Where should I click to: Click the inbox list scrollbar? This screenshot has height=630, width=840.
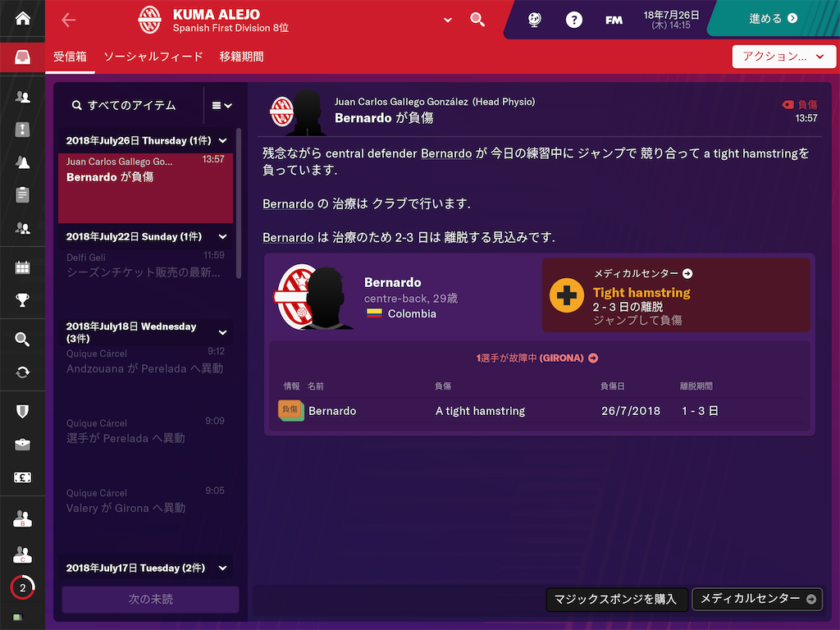click(239, 203)
